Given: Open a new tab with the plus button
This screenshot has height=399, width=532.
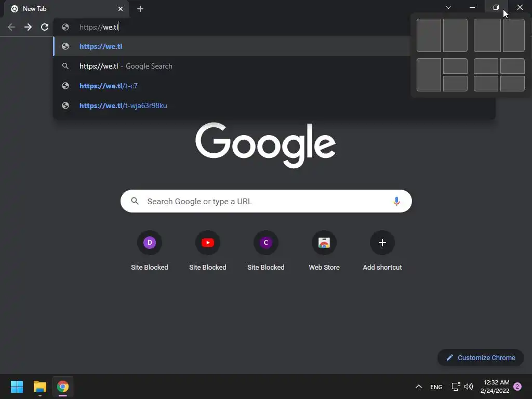Looking at the screenshot, I should point(140,9).
